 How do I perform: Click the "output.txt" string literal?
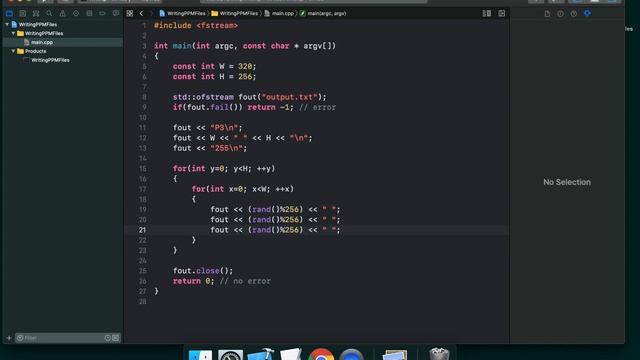tap(289, 97)
